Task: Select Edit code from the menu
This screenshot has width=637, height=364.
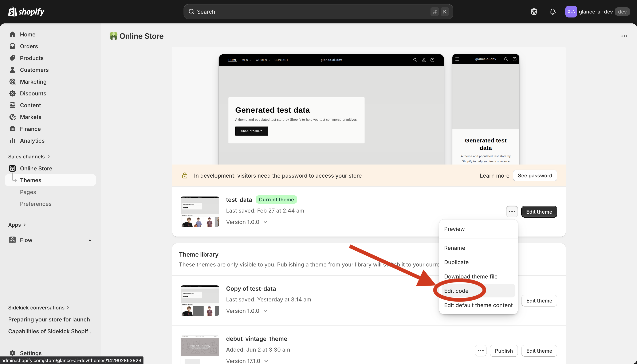Action: (x=478, y=291)
